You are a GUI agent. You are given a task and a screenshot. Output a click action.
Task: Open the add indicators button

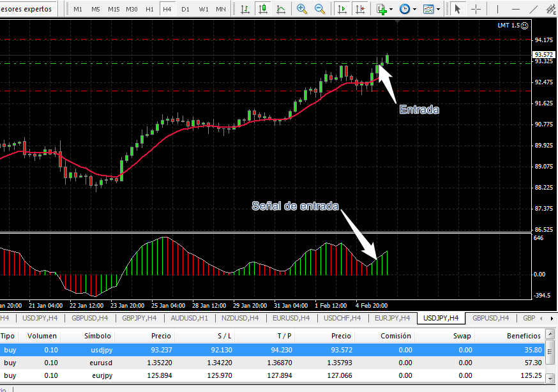pyautogui.click(x=382, y=9)
